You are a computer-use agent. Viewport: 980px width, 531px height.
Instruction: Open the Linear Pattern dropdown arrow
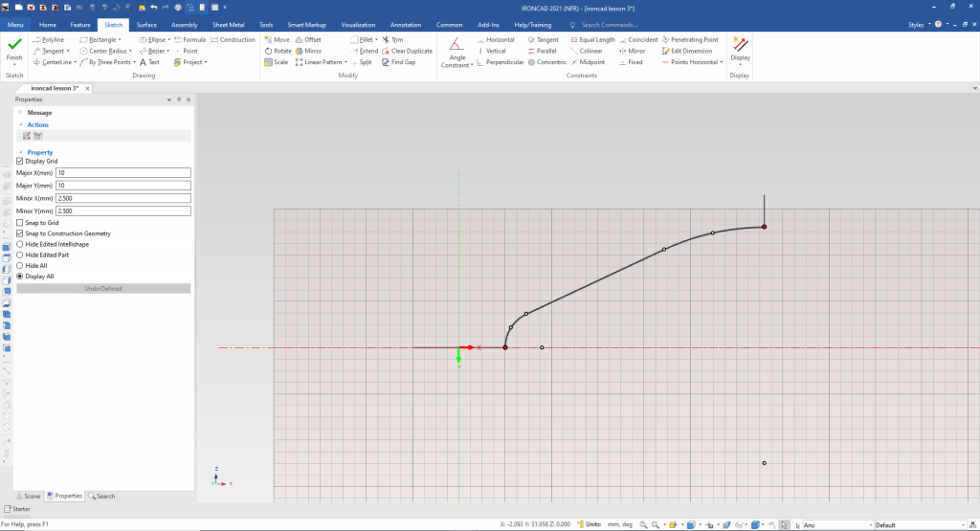[345, 62]
